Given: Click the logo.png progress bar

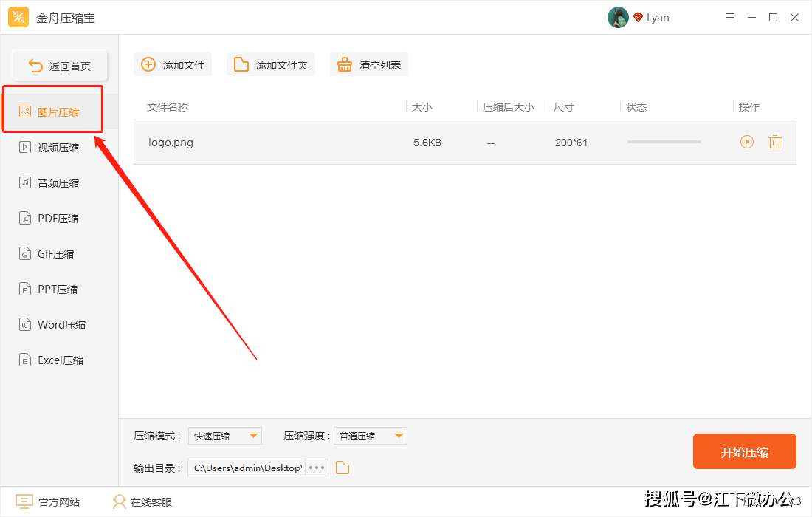Looking at the screenshot, I should point(664,142).
